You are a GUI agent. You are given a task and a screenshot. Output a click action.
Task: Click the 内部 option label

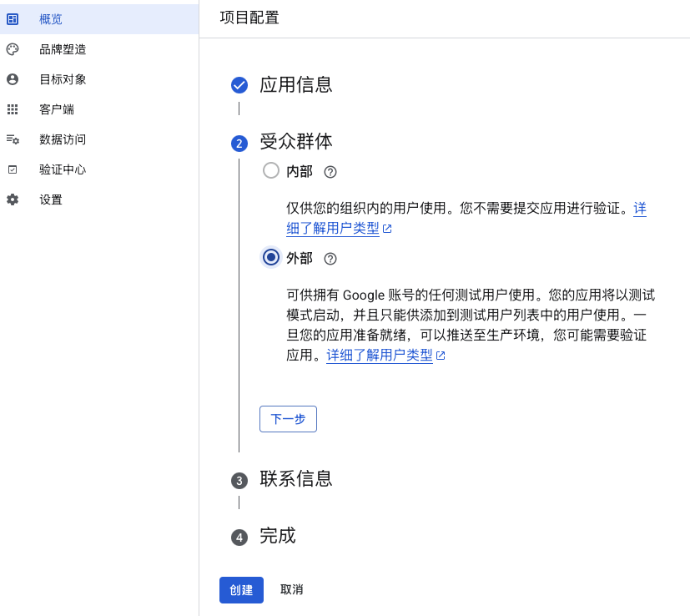point(300,171)
